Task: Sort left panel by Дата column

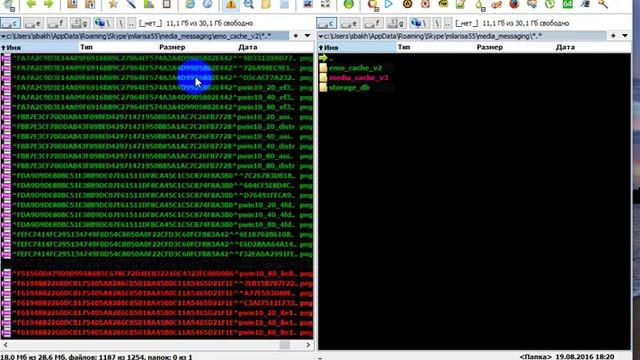Action: coord(276,47)
